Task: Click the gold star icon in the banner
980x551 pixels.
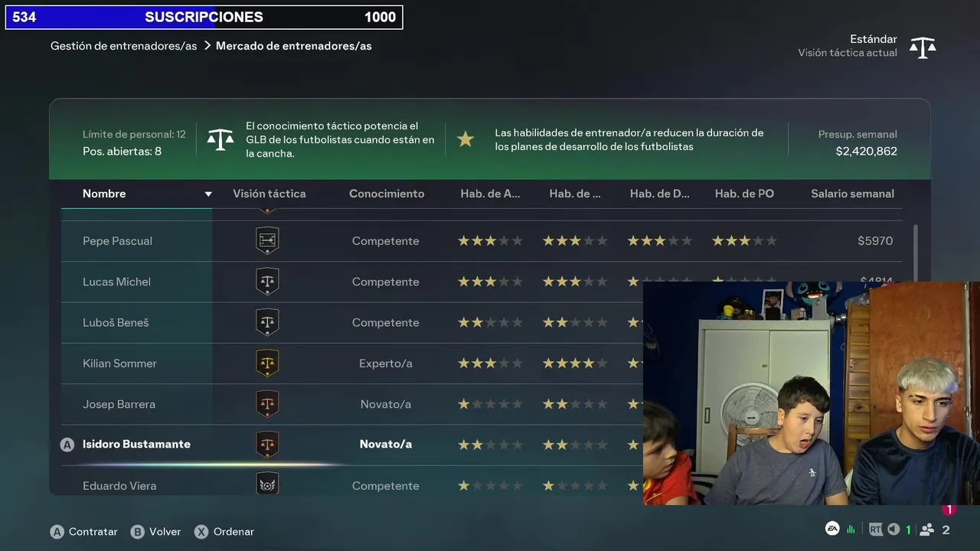Action: 465,139
